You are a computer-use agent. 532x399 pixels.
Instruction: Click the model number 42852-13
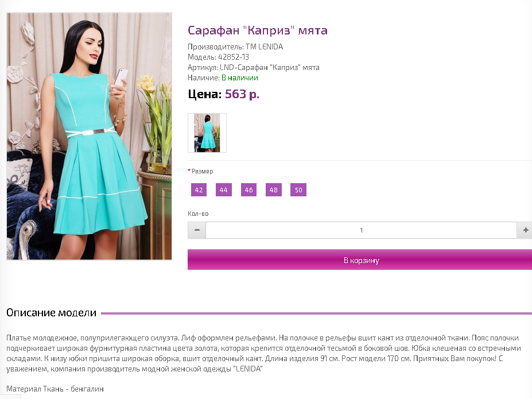(x=234, y=57)
